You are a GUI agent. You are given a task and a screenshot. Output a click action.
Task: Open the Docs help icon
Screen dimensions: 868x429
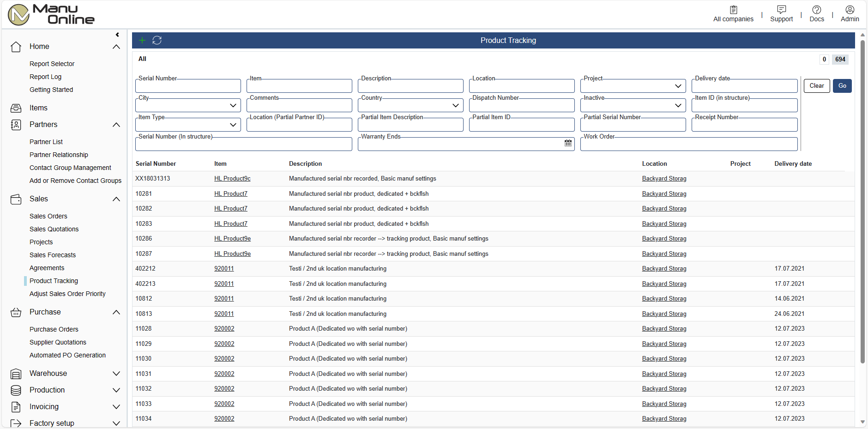816,10
